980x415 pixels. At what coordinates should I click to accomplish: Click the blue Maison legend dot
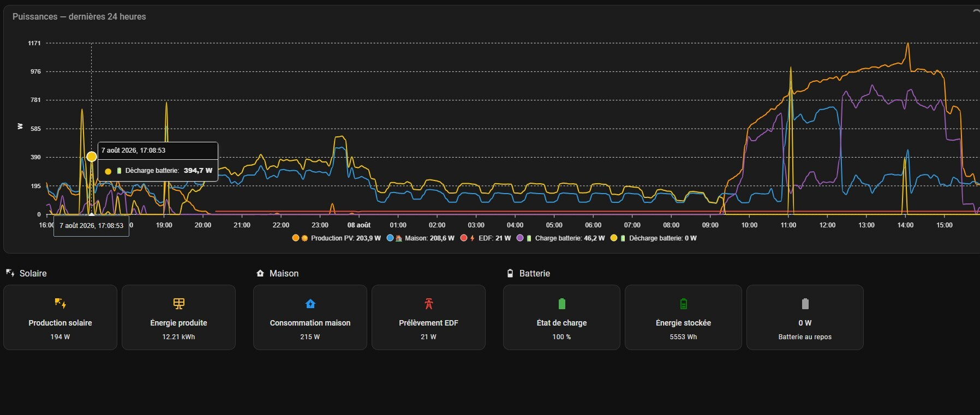[x=390, y=238]
